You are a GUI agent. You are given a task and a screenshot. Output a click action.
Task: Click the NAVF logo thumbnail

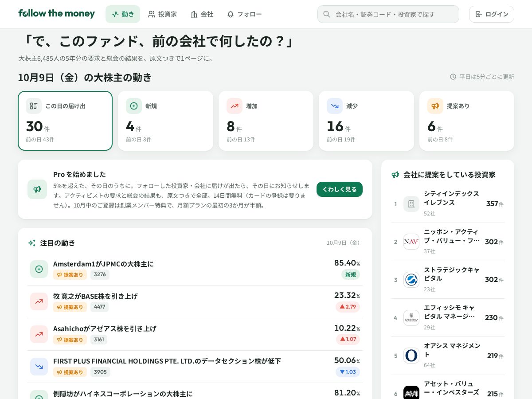411,242
